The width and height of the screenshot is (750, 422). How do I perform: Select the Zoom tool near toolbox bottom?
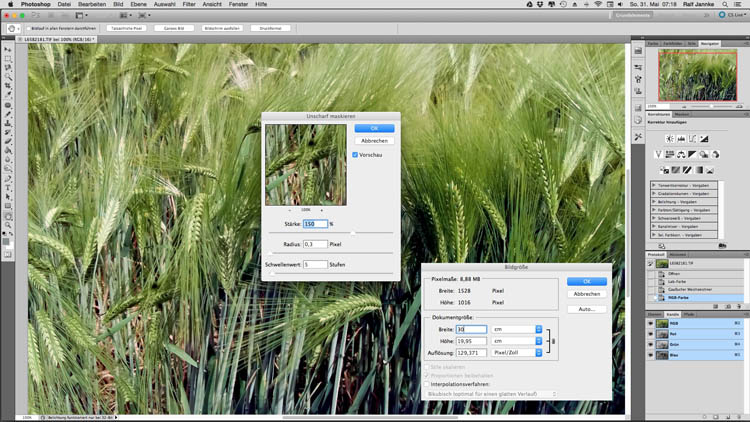click(x=8, y=225)
